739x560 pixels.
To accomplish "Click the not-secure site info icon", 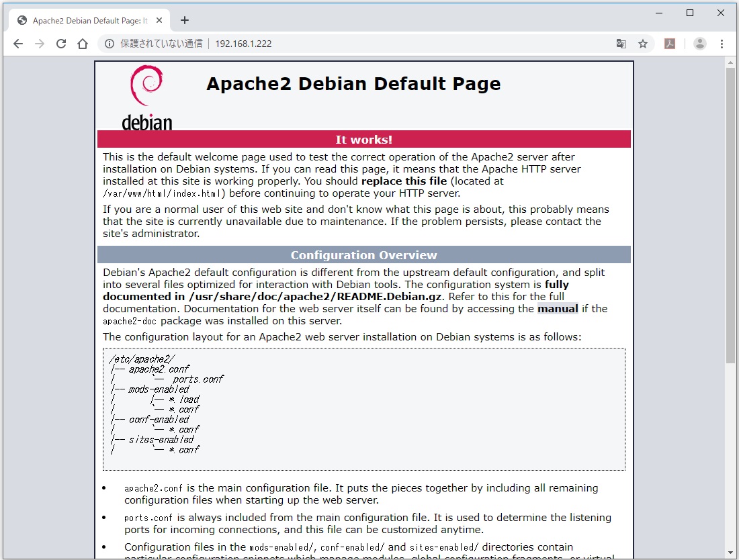I will [x=109, y=44].
